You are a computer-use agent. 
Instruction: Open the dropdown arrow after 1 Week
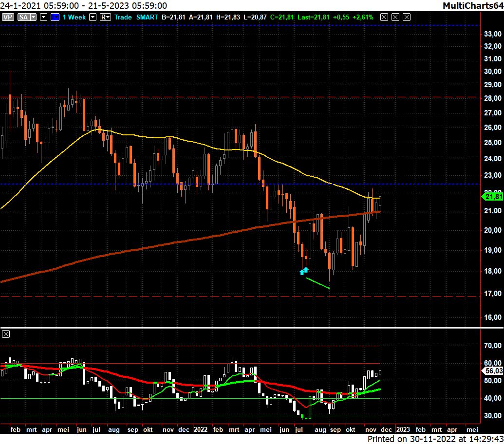click(93, 17)
